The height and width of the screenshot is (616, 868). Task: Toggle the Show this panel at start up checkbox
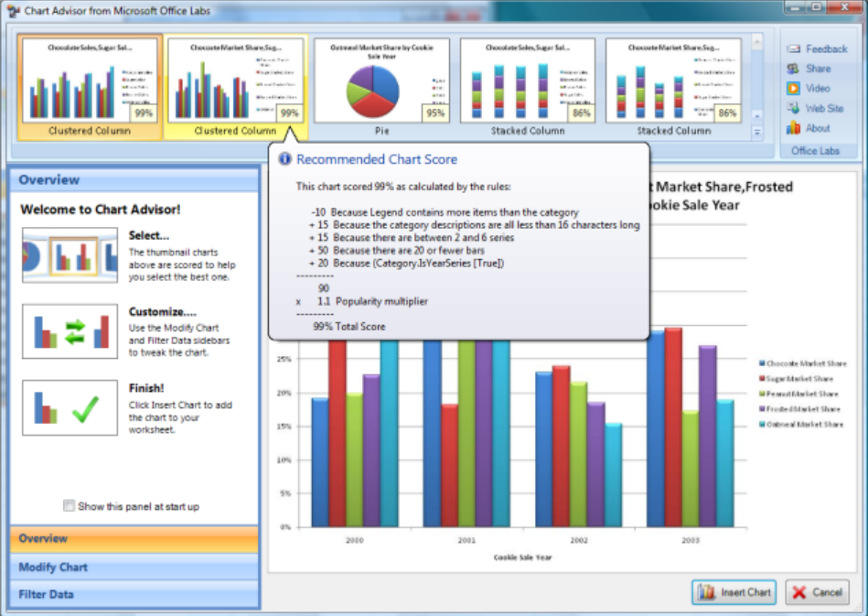click(x=70, y=506)
